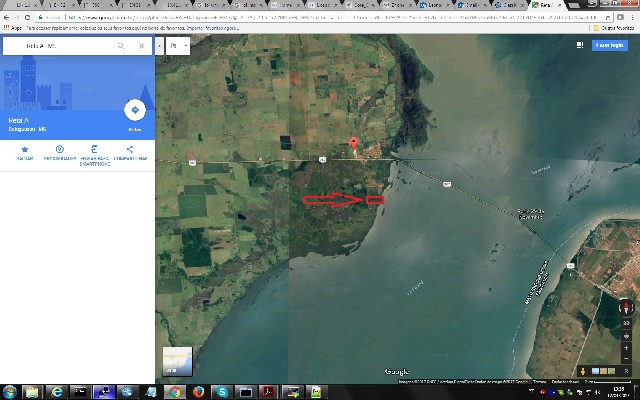Clear the Maps search with the X icon
The width and height of the screenshot is (640, 400).
(142, 46)
